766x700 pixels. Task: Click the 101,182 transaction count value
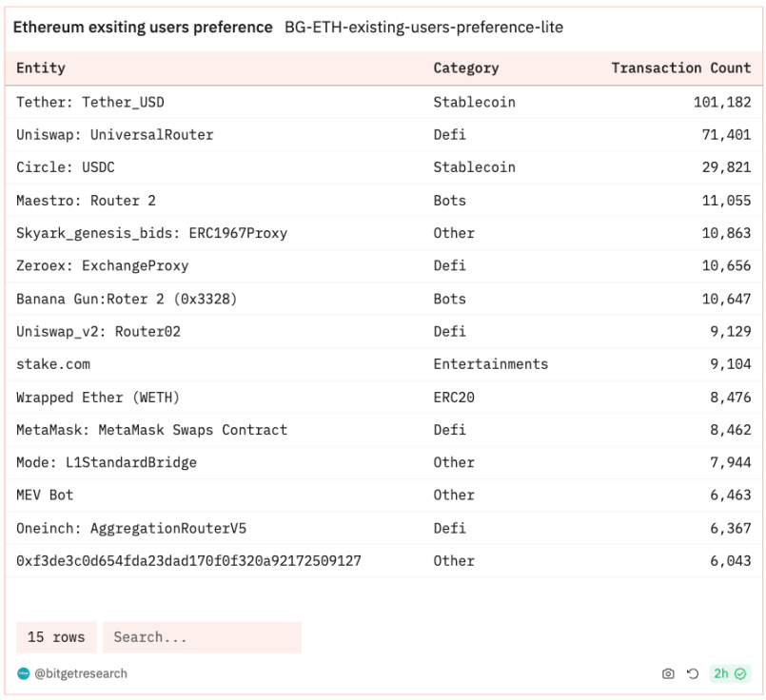721,102
